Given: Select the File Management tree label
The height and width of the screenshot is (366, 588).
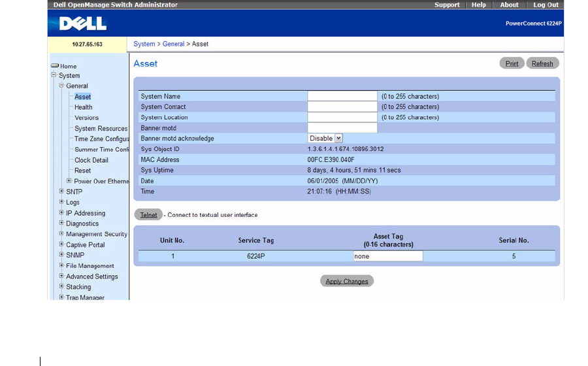Looking at the screenshot, I should 90,266.
